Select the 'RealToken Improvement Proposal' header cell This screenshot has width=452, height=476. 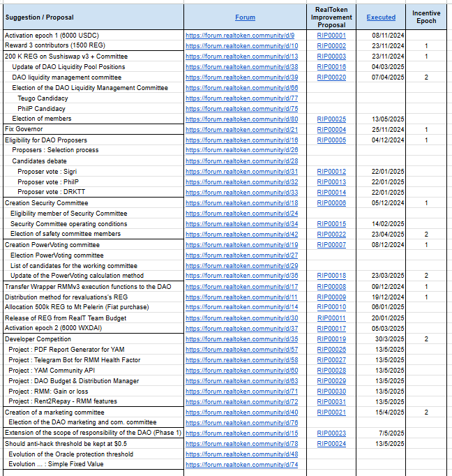331,17
